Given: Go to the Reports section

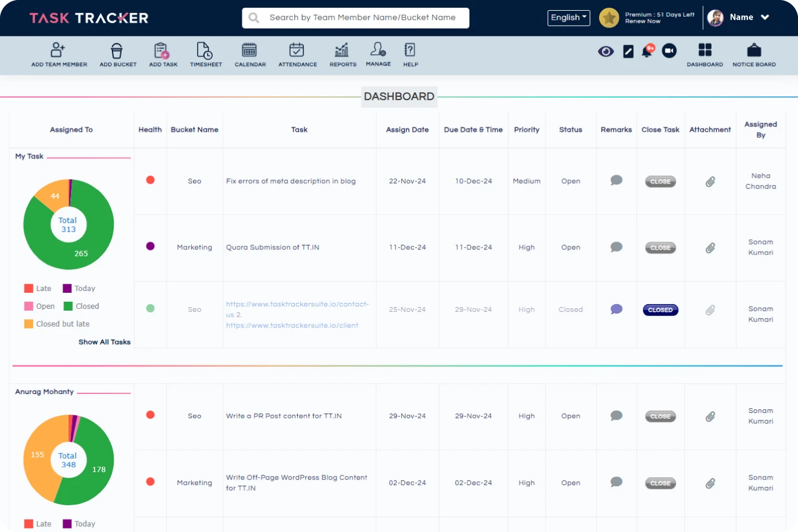Looking at the screenshot, I should pyautogui.click(x=342, y=51).
